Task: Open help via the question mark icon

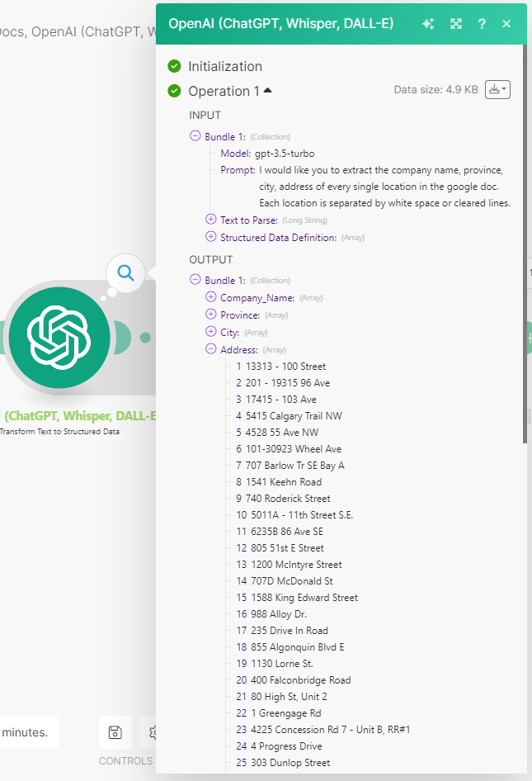Action: pos(481,23)
